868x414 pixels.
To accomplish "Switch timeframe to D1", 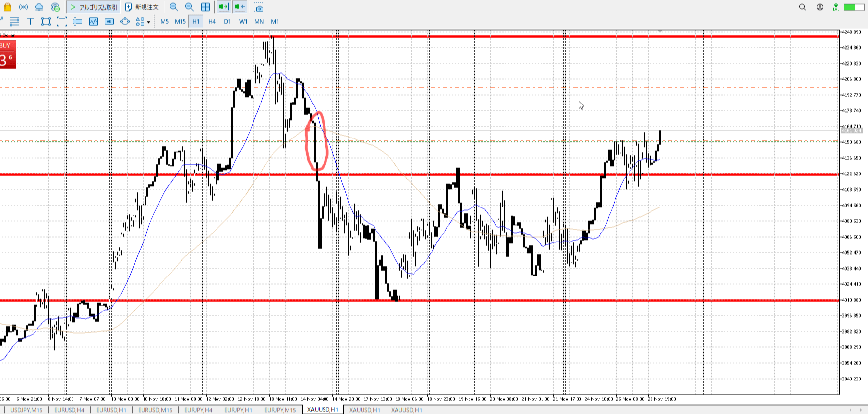I will (227, 21).
